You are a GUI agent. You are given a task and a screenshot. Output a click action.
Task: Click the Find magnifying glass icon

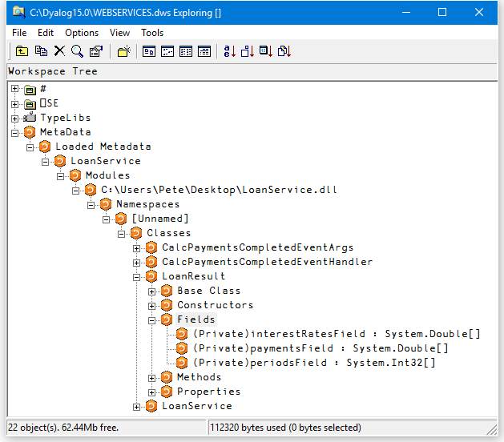(77, 51)
